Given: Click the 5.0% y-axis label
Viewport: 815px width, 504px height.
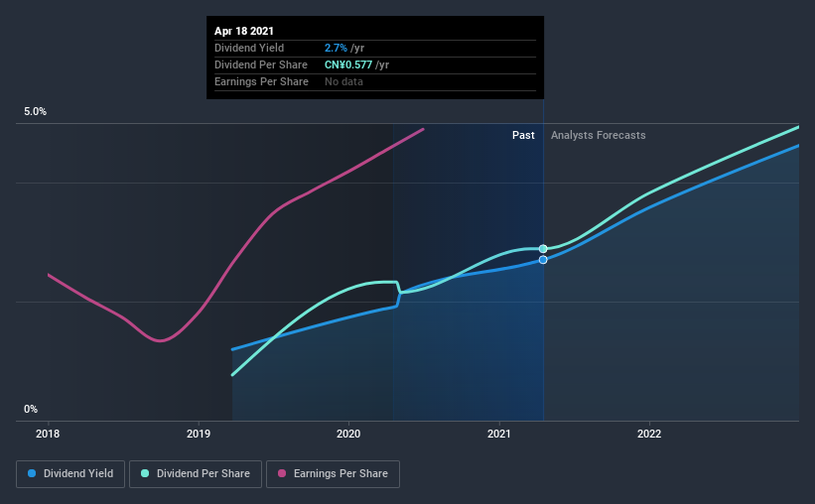Looking at the screenshot, I should (36, 112).
